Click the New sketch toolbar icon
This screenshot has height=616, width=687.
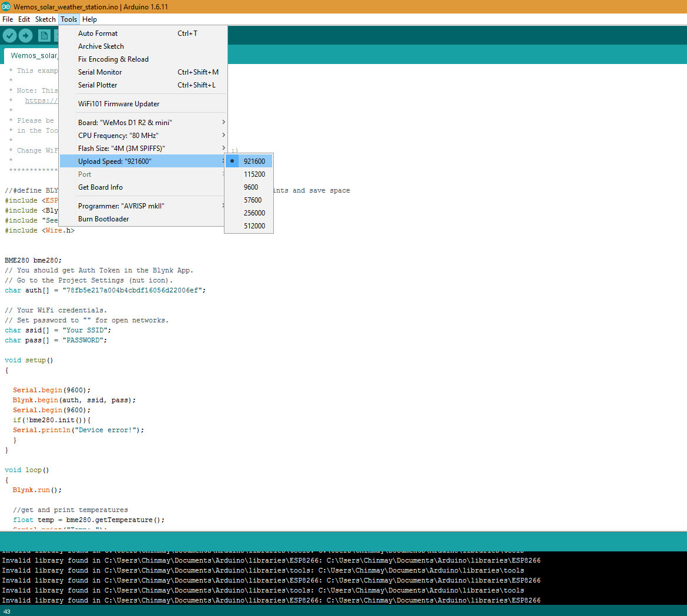pos(44,35)
